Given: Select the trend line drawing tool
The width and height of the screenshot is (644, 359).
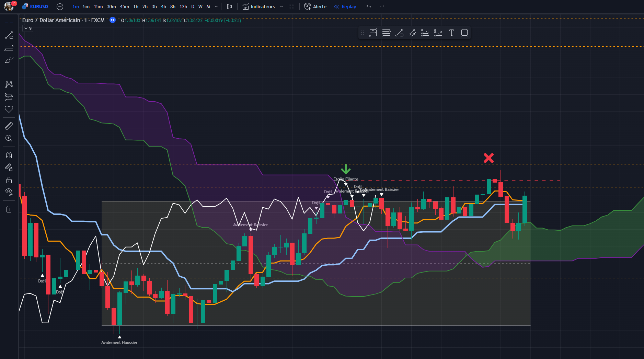Looking at the screenshot, I should [9, 35].
